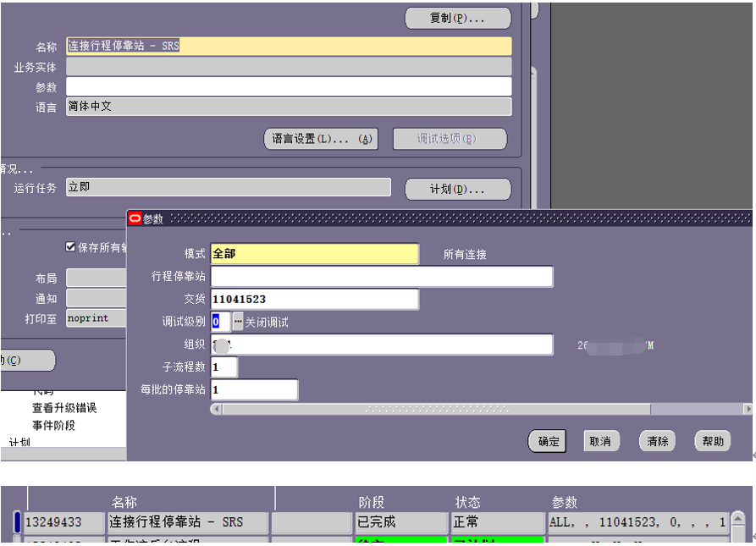The image size is (756, 546).
Task: Focus the 行程停靠站 input field
Action: pyautogui.click(x=381, y=277)
